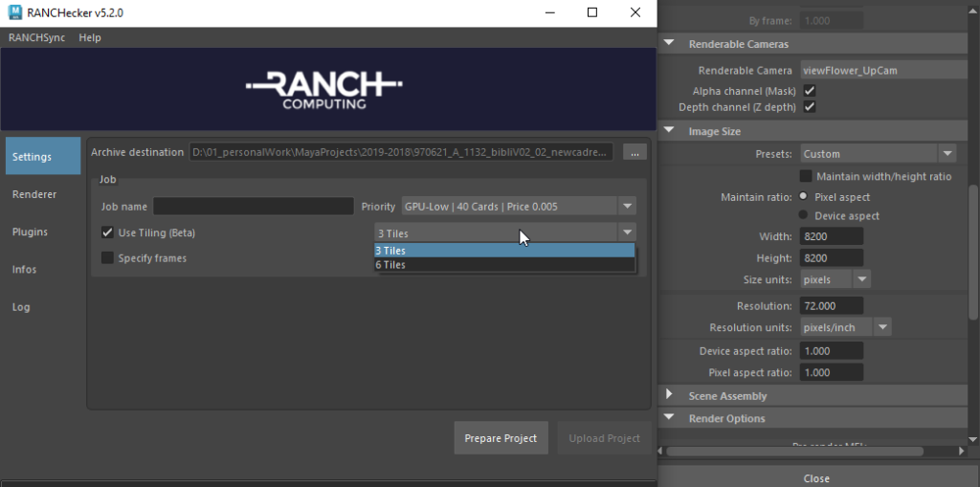This screenshot has width=980, height=487.
Task: Click the Resolution field showing 72.000
Action: click(832, 306)
